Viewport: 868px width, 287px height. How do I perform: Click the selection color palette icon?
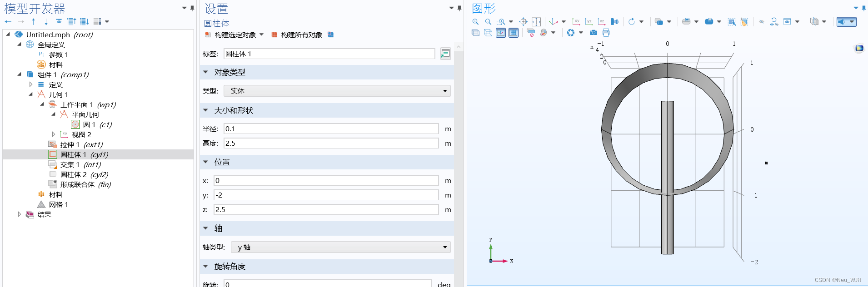[x=544, y=33]
